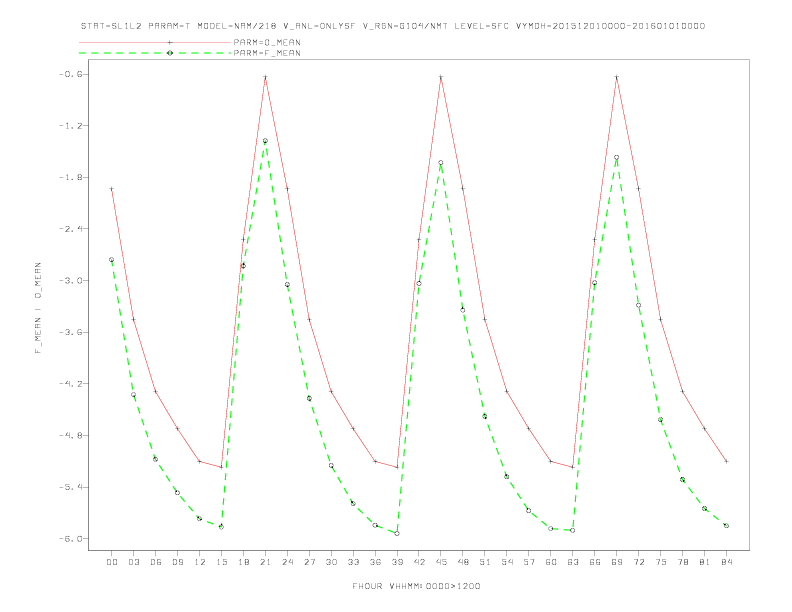Select green F_MEAN circle marker at hour 69
This screenshot has height=612, width=792.
pos(617,157)
